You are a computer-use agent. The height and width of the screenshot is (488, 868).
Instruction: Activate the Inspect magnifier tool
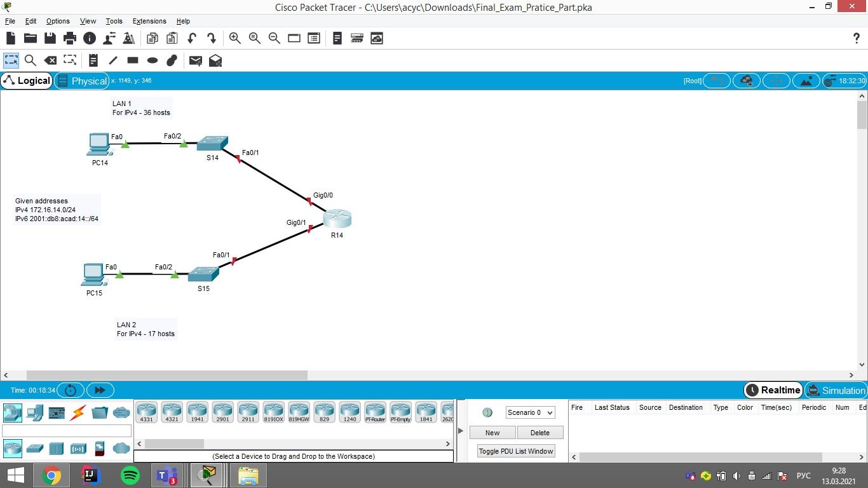(x=30, y=60)
